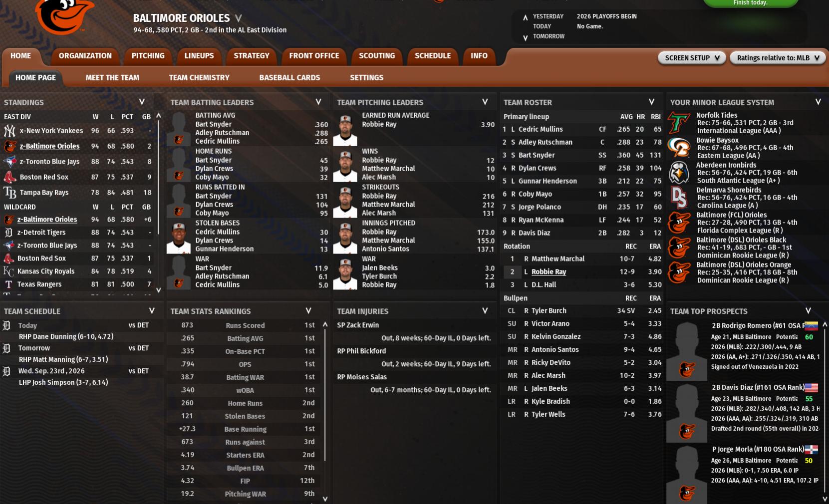Open the Norfolk Tides team logo
Image resolution: width=829 pixels, height=504 pixels.
(x=679, y=123)
